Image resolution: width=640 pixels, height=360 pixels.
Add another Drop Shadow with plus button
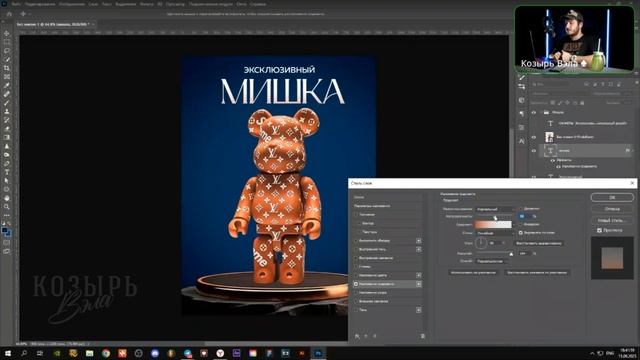[418, 310]
